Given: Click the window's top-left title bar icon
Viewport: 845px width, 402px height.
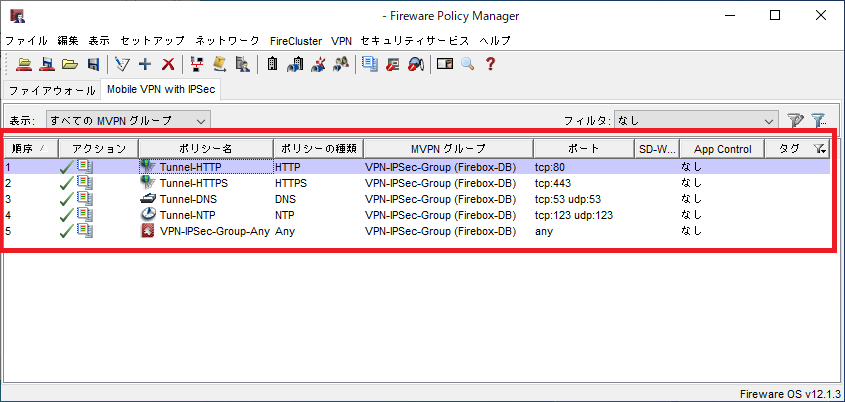Looking at the screenshot, I should click(17, 16).
